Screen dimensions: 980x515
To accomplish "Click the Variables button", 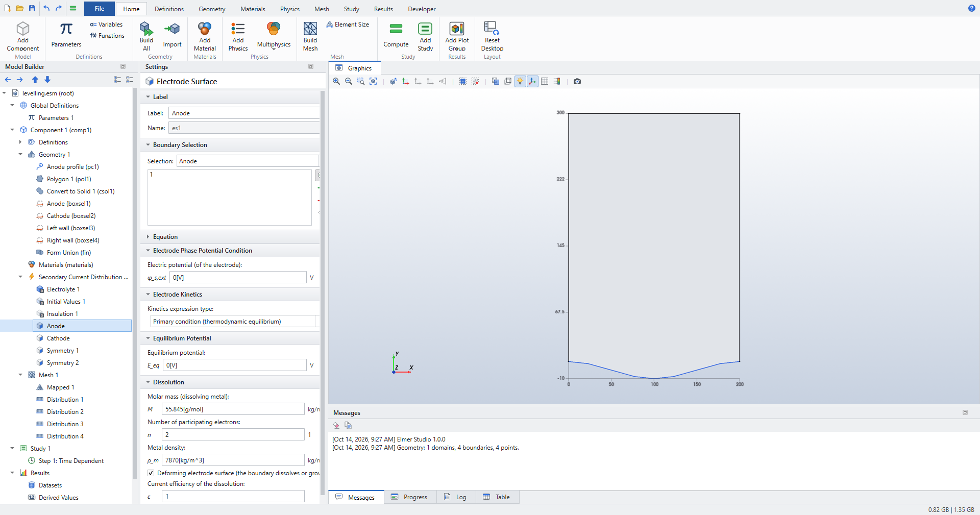I will tap(106, 24).
